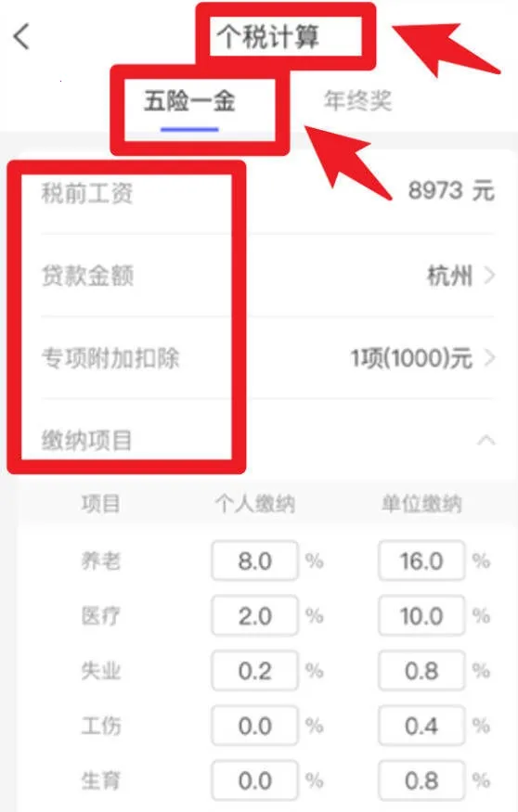Edit employer 生育 rate 0.8
This screenshot has height=812, width=518.
coord(421,780)
